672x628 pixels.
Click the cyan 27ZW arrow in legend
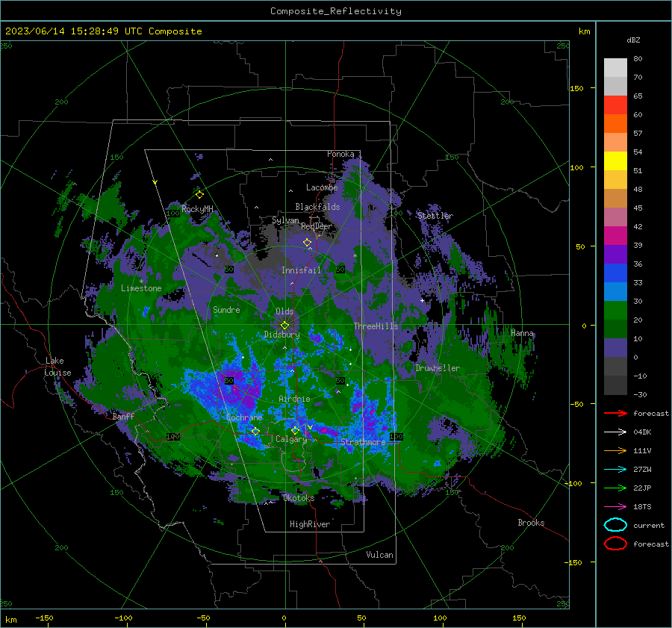point(615,470)
